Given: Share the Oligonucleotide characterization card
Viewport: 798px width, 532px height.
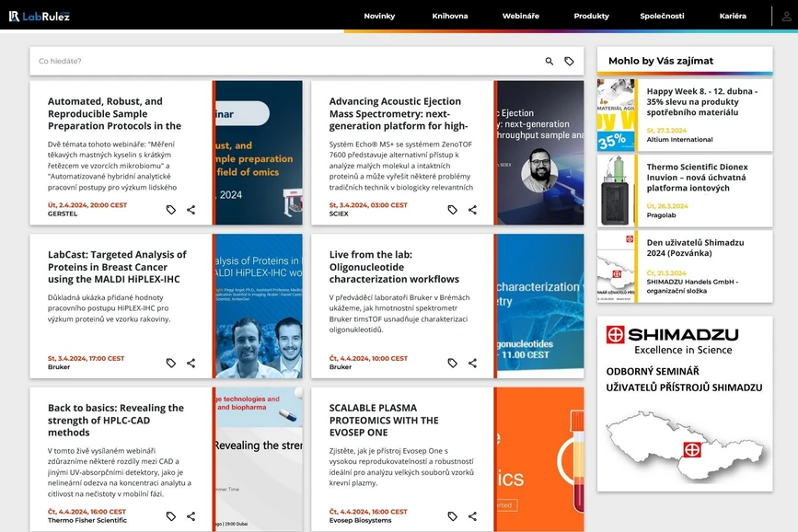Looking at the screenshot, I should pos(472,363).
